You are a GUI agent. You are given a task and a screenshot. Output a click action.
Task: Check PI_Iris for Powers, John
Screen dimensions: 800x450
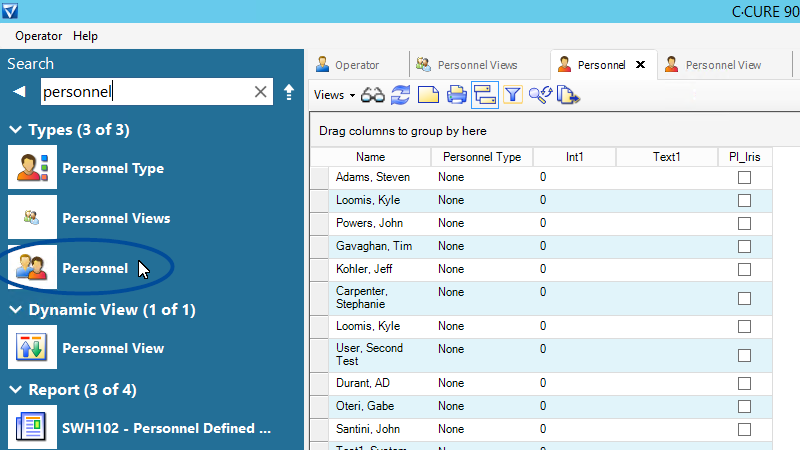click(x=744, y=223)
